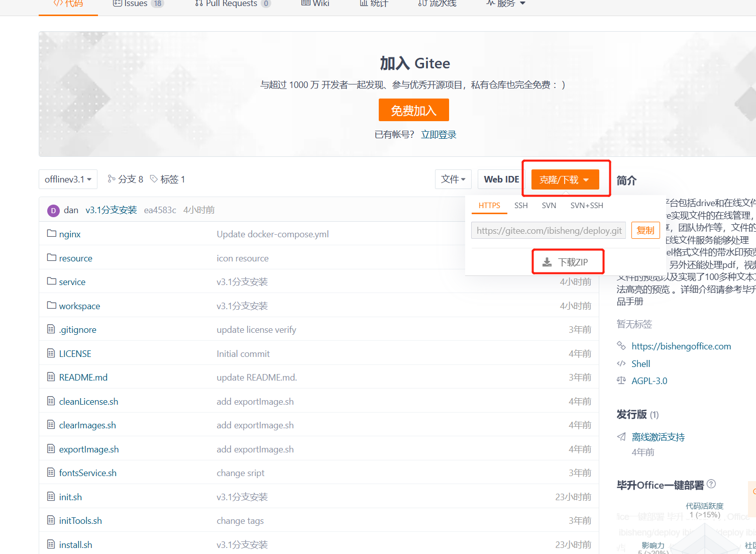Viewport: 756px width, 554px height.
Task: Open the https://bishengoffice.com link
Action: point(681,346)
